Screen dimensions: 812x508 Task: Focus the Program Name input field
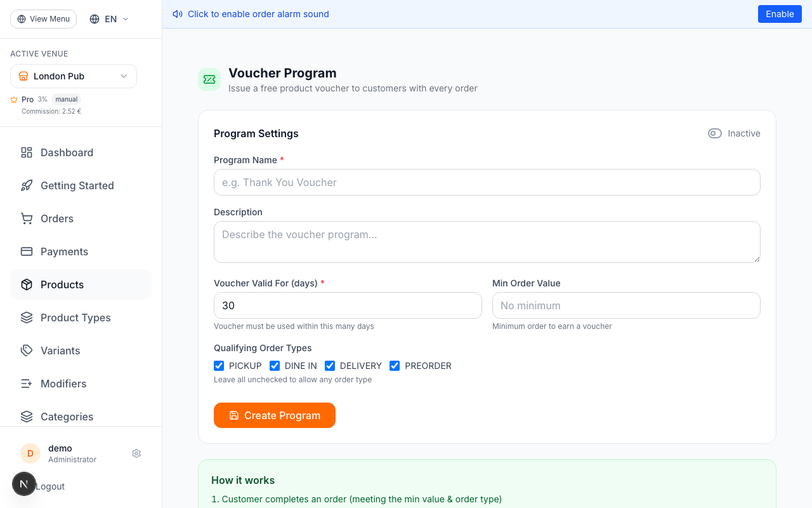tap(487, 182)
